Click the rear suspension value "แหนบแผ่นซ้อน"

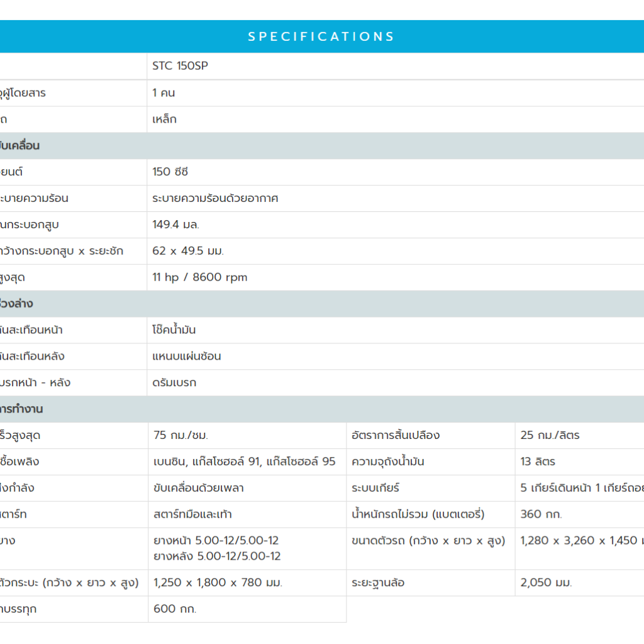[x=186, y=356]
